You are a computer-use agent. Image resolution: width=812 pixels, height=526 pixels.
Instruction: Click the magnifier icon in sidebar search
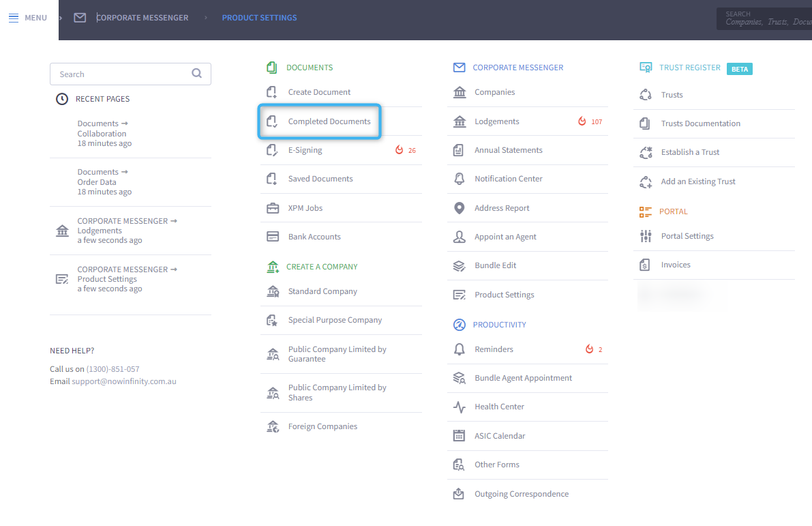(x=197, y=74)
